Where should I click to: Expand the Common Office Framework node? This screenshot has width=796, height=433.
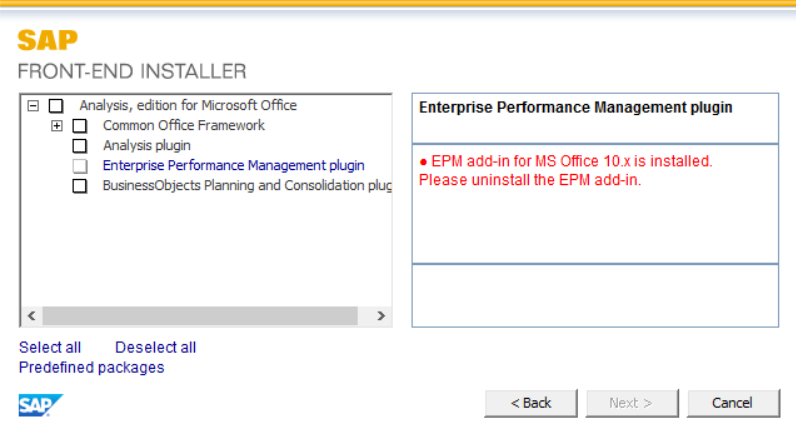tap(57, 125)
